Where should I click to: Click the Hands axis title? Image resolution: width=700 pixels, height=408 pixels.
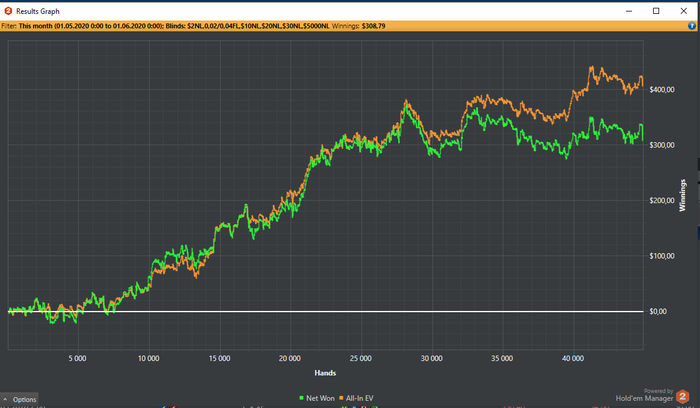click(x=325, y=373)
